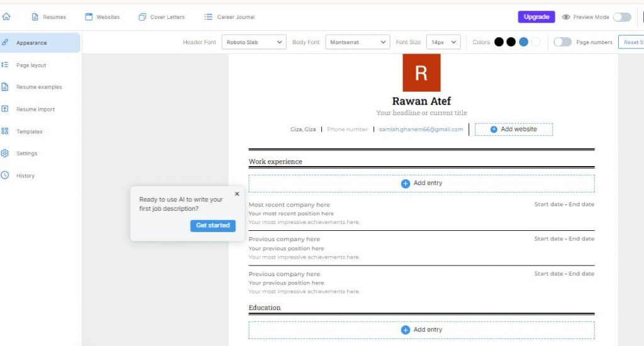The height and width of the screenshot is (346, 644).
Task: Switch to the Cover Letters tab
Action: [x=162, y=17]
